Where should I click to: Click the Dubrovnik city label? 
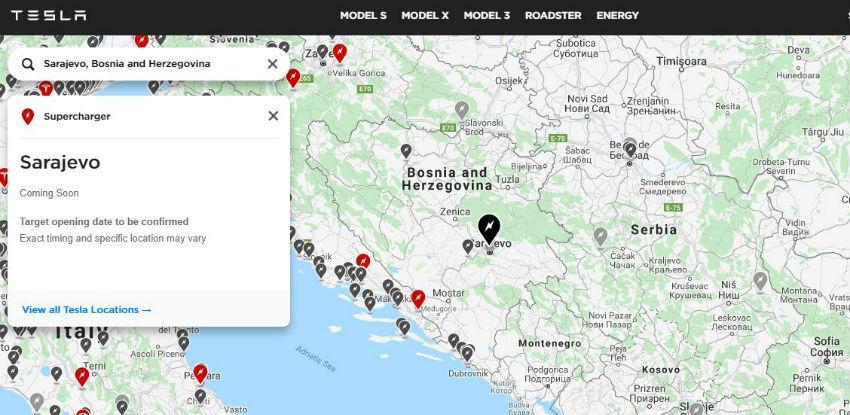468,373
